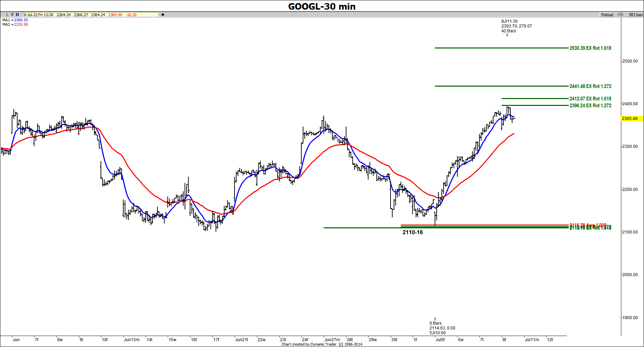Select the MA1 = 2369.55 label

pos(15,20)
